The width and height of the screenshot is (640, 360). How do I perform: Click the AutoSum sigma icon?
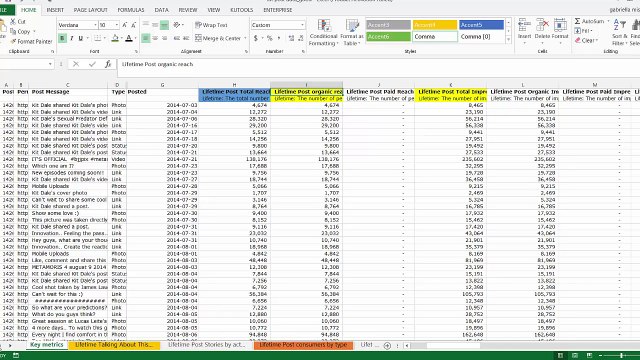click(578, 21)
